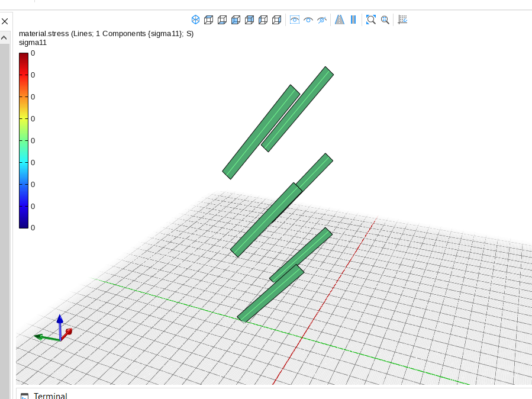Click show-selected dashed eye icon
532x399 pixels.
295,20
